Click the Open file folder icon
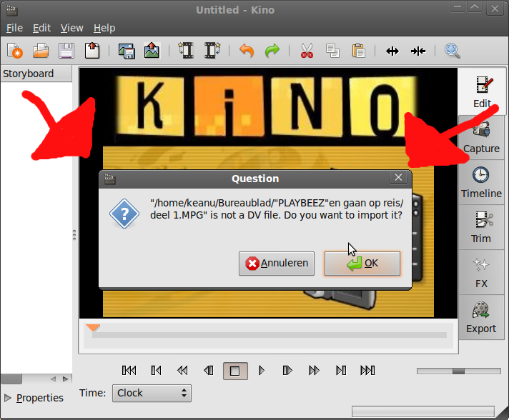Image resolution: width=509 pixels, height=420 pixels. [x=41, y=51]
